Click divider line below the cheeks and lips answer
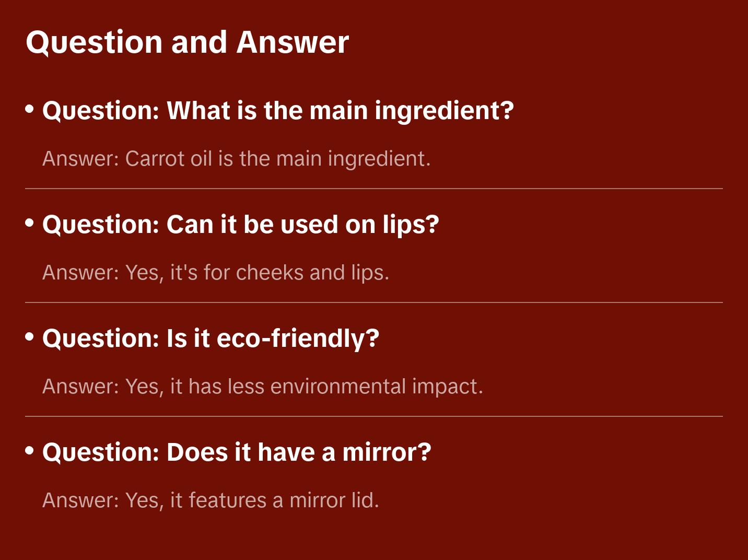The width and height of the screenshot is (748, 560). pos(374,302)
